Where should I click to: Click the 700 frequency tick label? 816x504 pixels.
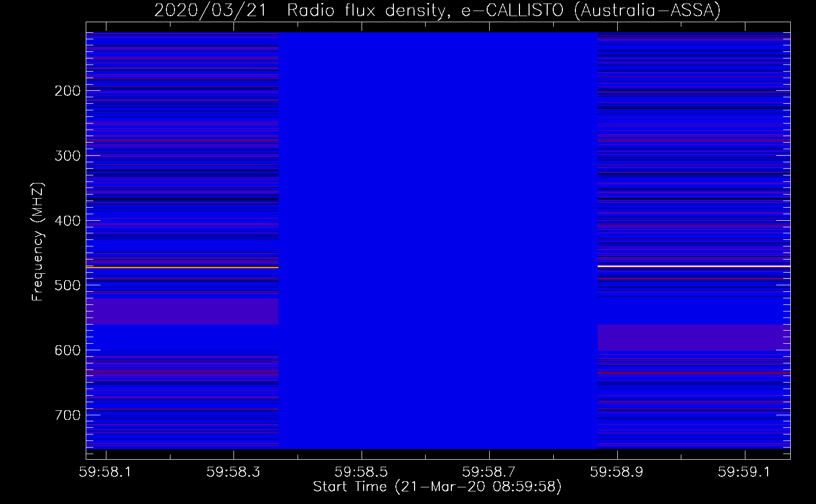pyautogui.click(x=67, y=415)
